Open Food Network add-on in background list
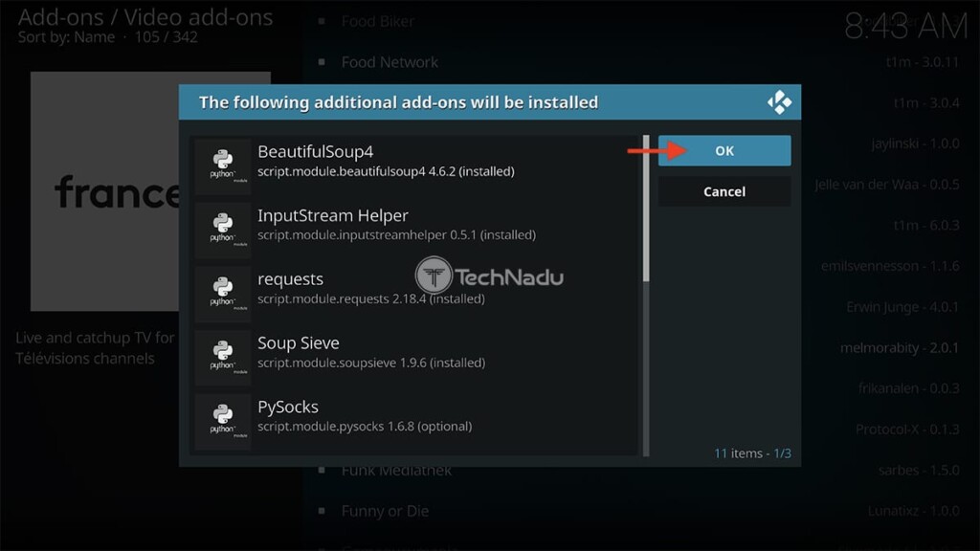Viewport: 980px width, 551px height. [390, 62]
